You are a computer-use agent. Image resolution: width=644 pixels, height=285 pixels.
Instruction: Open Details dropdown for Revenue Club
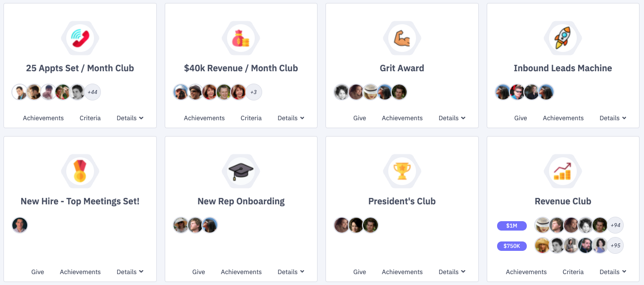[613, 272]
